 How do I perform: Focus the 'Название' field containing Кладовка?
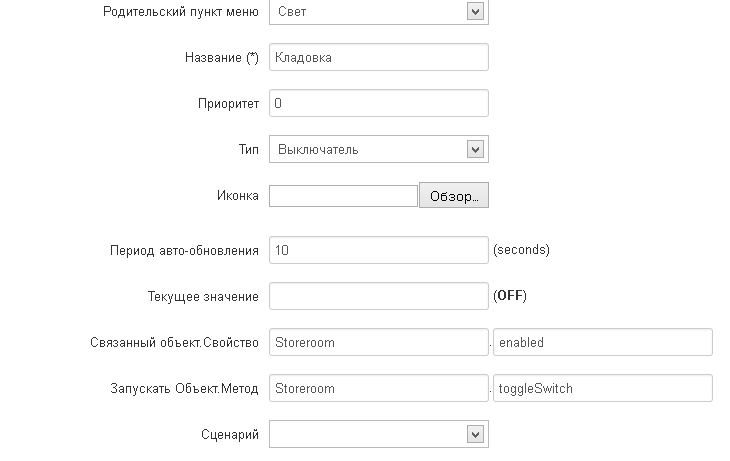(378, 58)
